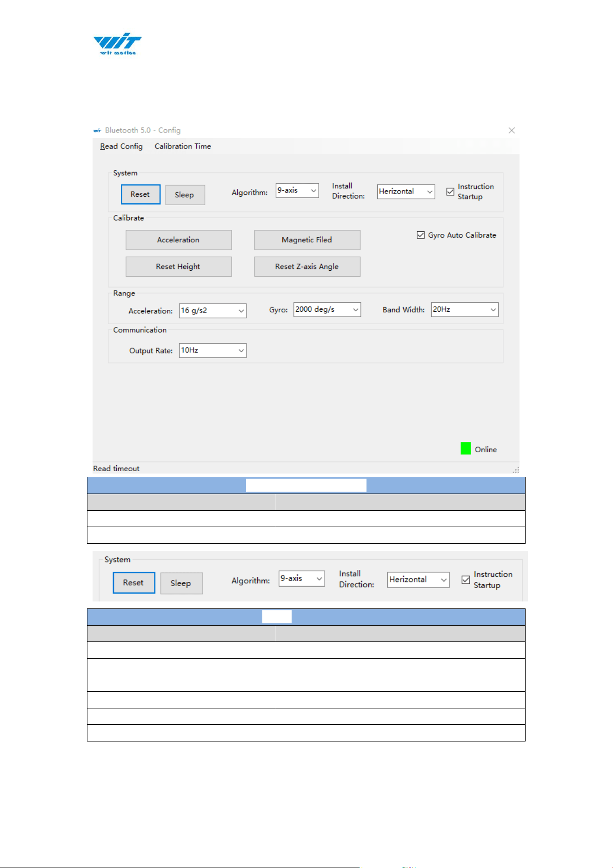Open the Read Config menu

pyautogui.click(x=121, y=146)
